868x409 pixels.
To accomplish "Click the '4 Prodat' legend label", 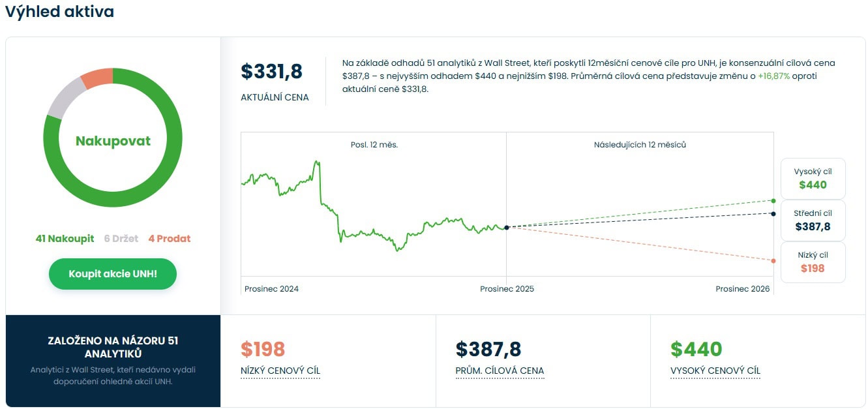I will tap(170, 239).
